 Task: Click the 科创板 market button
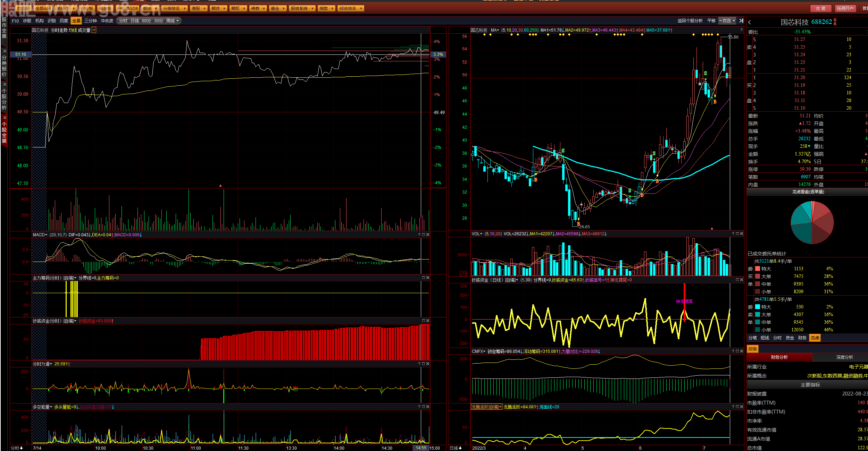105,8
